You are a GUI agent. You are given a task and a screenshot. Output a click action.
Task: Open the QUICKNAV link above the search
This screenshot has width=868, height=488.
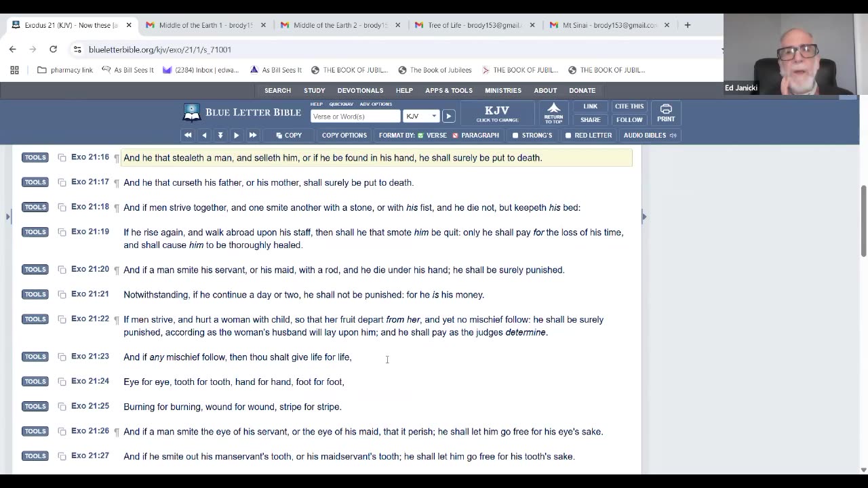341,104
